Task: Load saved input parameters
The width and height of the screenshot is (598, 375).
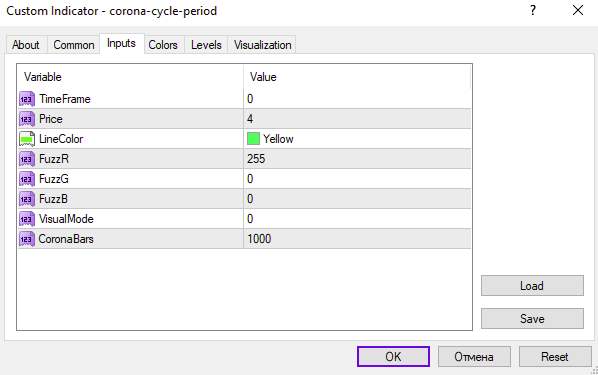Action: [532, 286]
